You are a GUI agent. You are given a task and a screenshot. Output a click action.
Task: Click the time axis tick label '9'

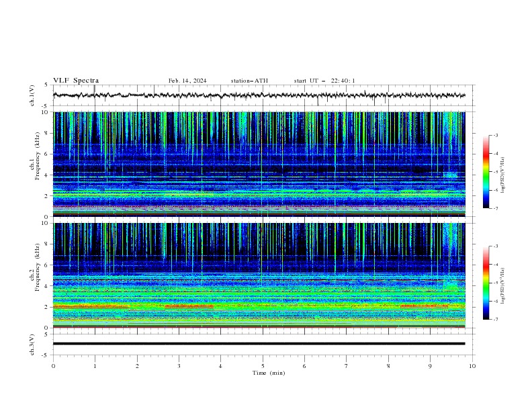pyautogui.click(x=430, y=366)
